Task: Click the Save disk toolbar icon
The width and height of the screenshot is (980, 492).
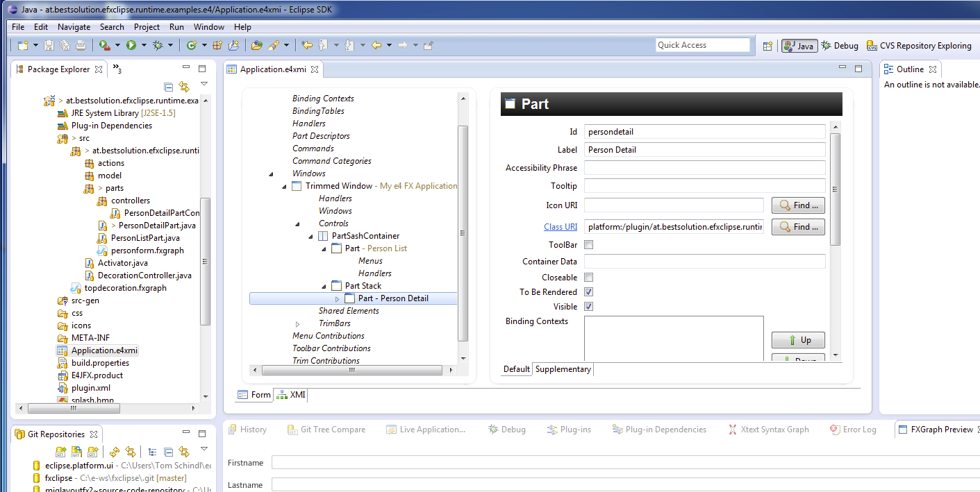Action: click(49, 45)
